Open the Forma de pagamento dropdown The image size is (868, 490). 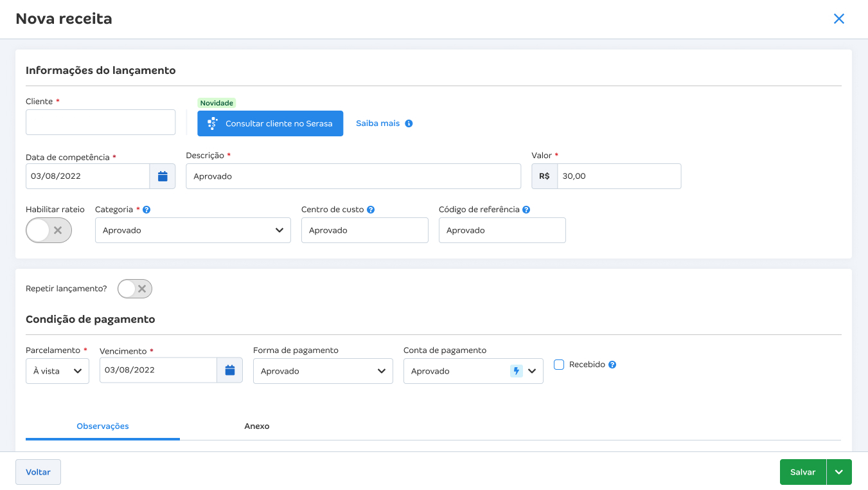pyautogui.click(x=323, y=371)
